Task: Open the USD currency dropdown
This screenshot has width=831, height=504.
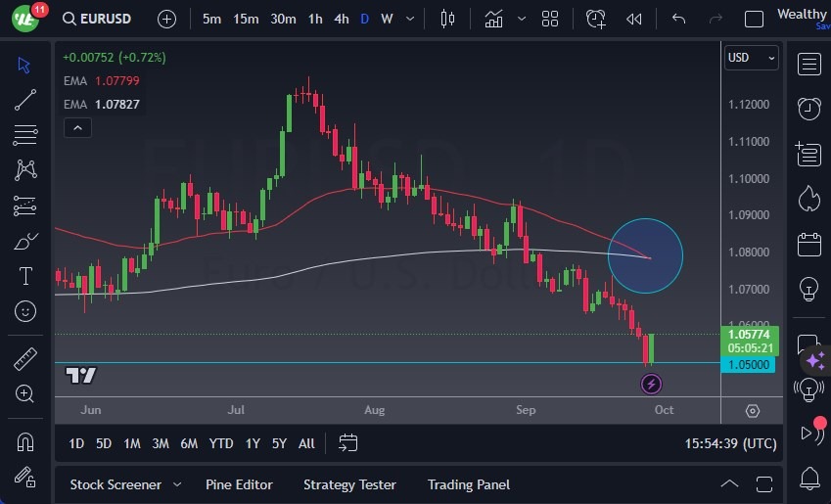Action: [751, 58]
